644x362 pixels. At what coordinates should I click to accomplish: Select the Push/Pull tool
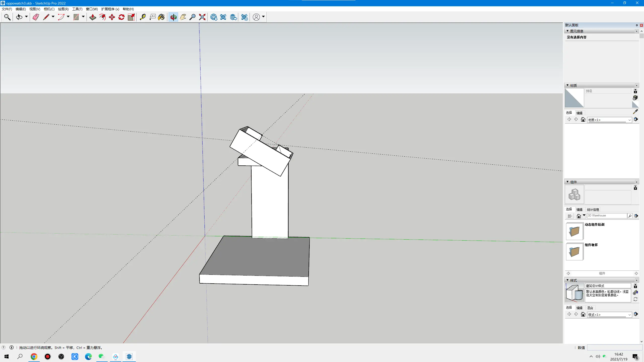(x=93, y=17)
